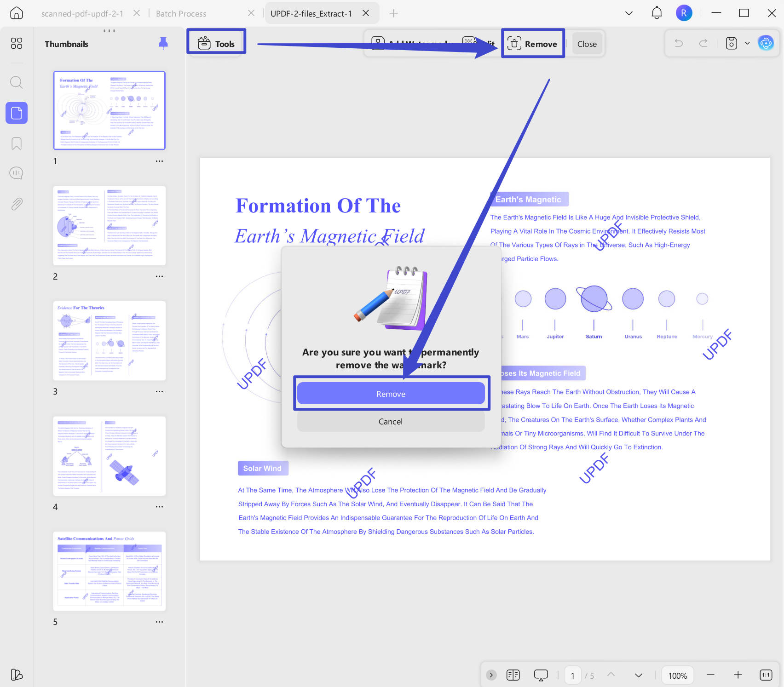
Task: Set actual size 1:1 view
Action: pos(766,675)
